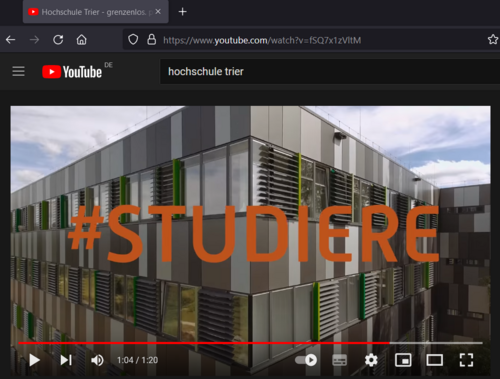Viewport: 500px width, 379px height.
Task: Open the player settings gear
Action: tap(371, 360)
